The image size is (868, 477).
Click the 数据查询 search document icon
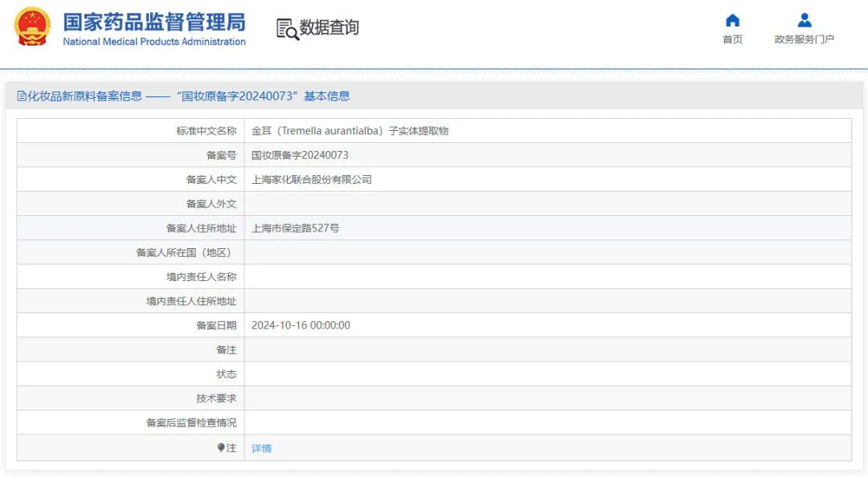point(287,29)
